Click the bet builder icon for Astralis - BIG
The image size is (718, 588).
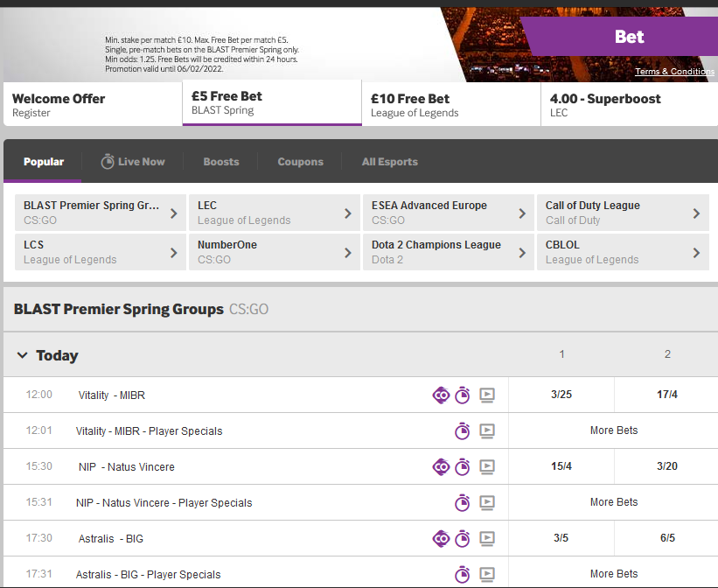(x=441, y=538)
